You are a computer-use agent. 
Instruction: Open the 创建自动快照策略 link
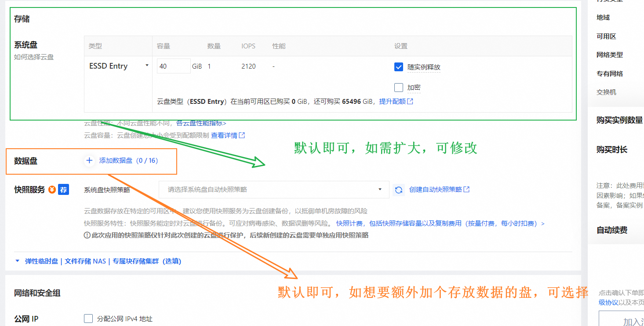(x=435, y=190)
